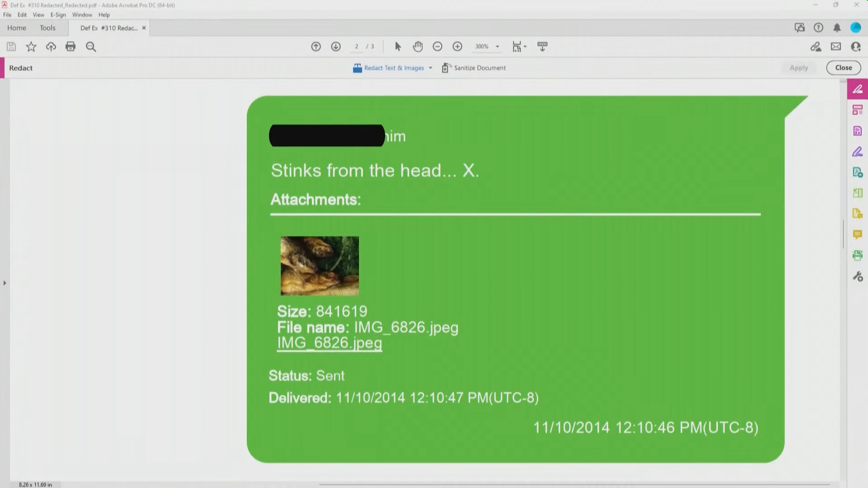The width and height of the screenshot is (868, 488).
Task: Open Fill & Sign pen tool in right pane
Action: [858, 152]
